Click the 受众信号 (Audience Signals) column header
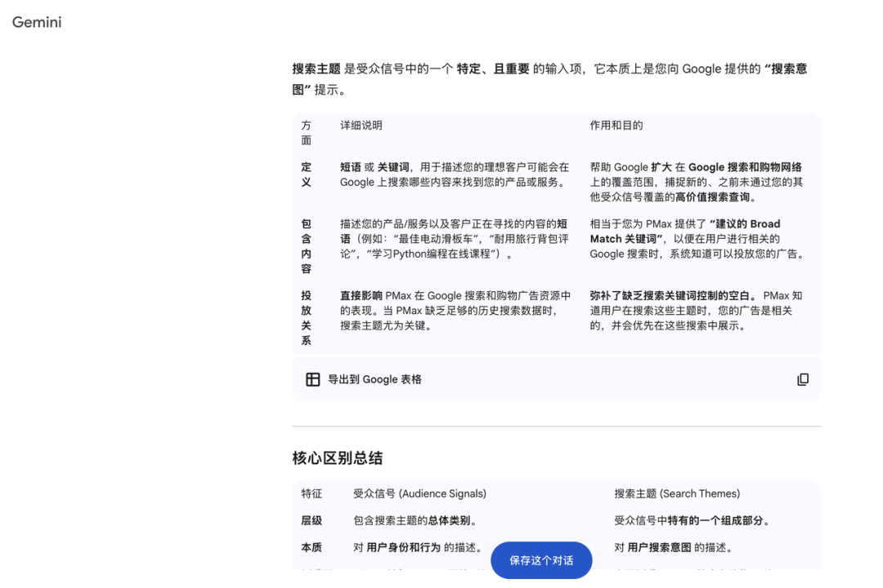The height and width of the screenshot is (588, 883). pos(419,494)
